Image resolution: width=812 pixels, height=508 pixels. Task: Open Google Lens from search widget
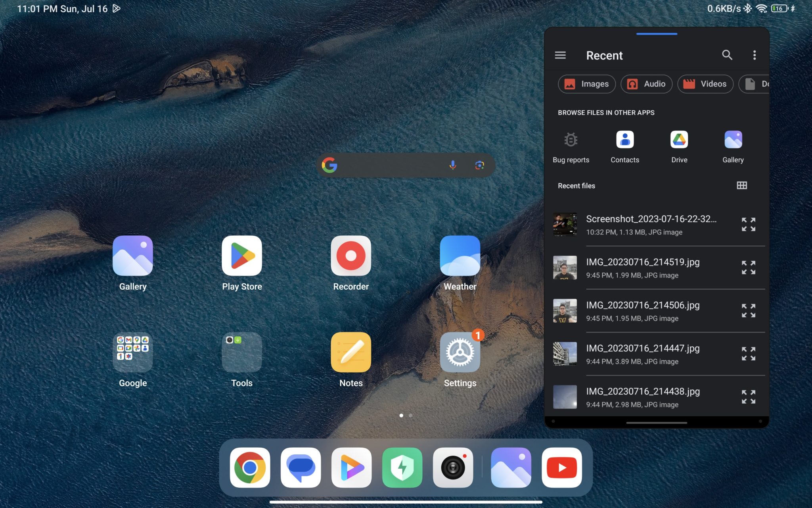click(x=479, y=165)
